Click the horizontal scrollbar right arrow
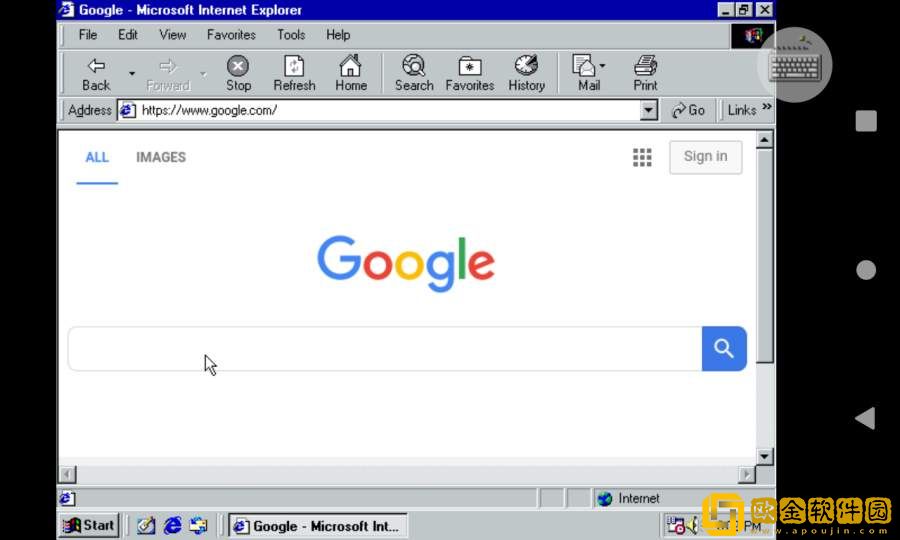 point(746,474)
